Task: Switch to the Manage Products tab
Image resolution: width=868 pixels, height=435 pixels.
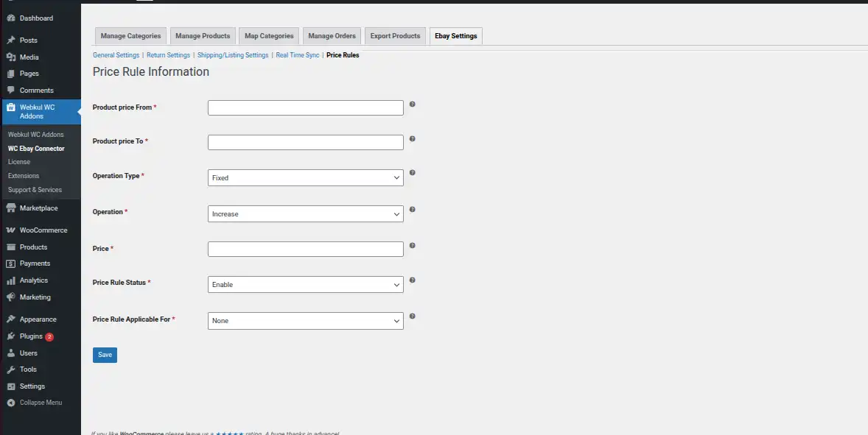Action: 203,36
